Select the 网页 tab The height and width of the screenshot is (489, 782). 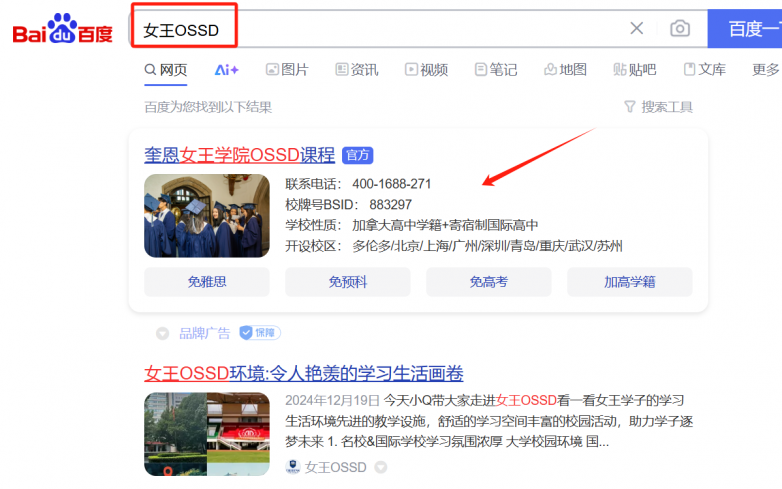click(166, 70)
